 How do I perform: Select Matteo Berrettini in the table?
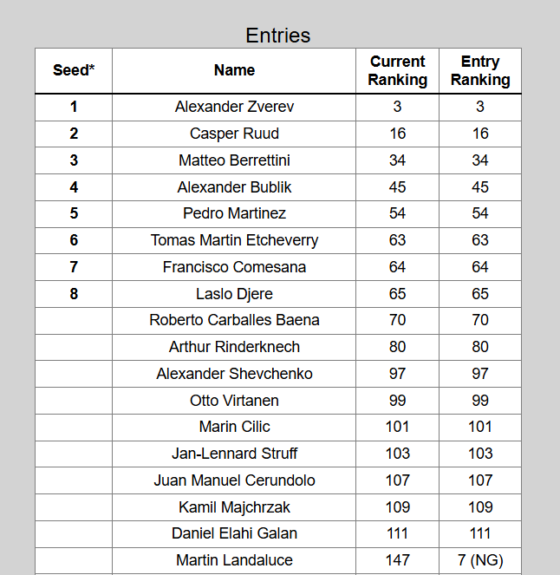[x=234, y=160]
